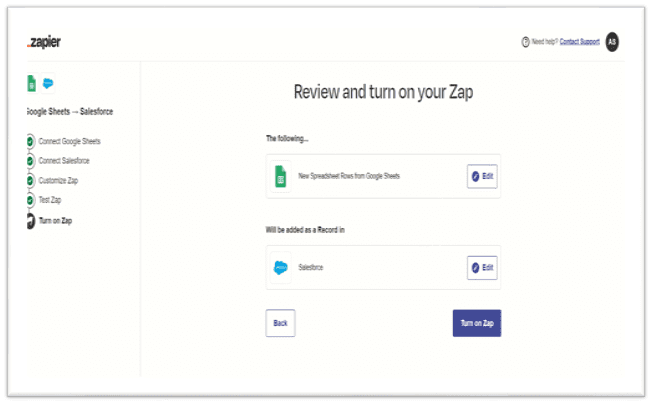The height and width of the screenshot is (404, 650).
Task: Click the Google Sheets icon in the trigger card
Action: (281, 177)
